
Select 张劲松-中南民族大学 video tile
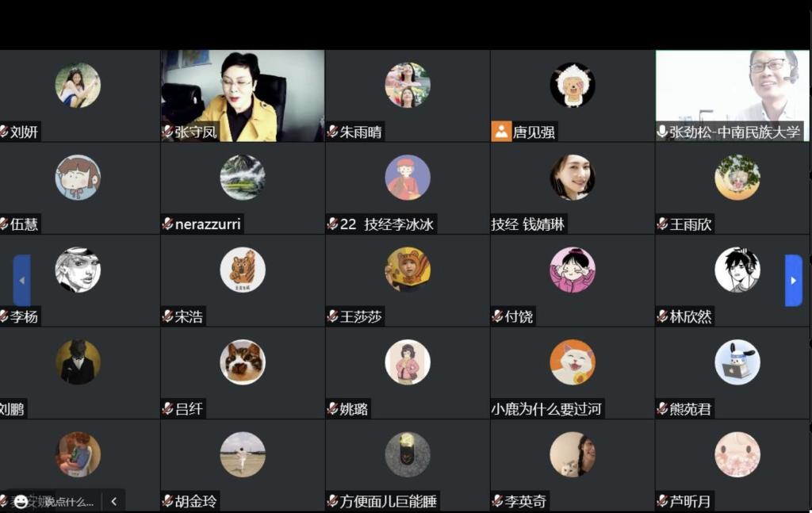tap(732, 96)
